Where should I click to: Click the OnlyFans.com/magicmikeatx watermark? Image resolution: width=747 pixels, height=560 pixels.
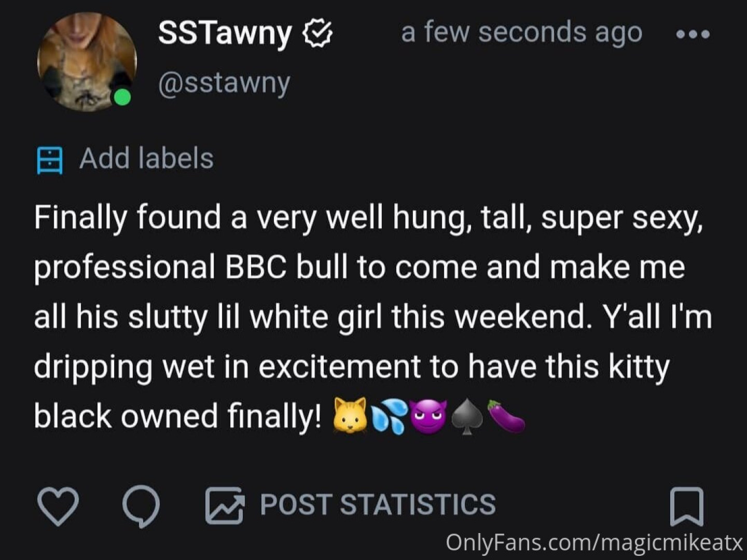pos(594,542)
